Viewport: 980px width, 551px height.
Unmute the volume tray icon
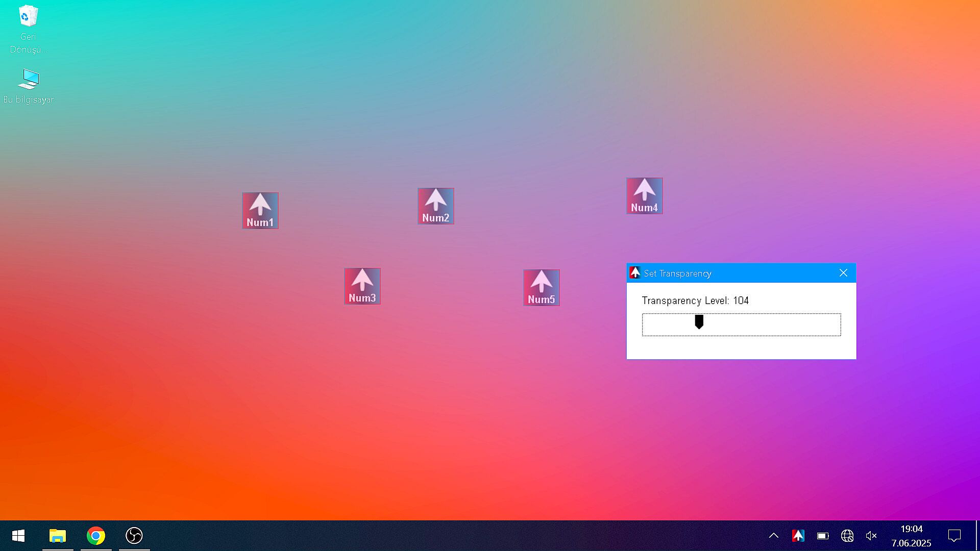click(871, 536)
